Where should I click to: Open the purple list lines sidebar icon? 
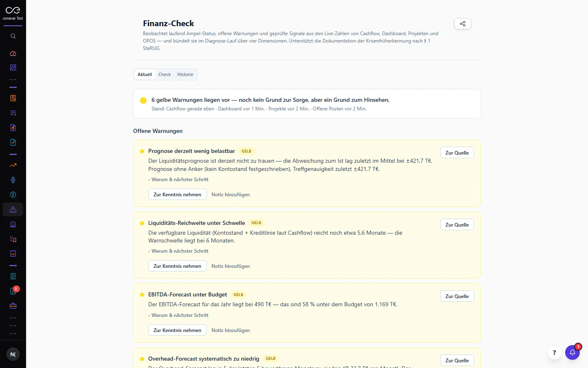(13, 113)
